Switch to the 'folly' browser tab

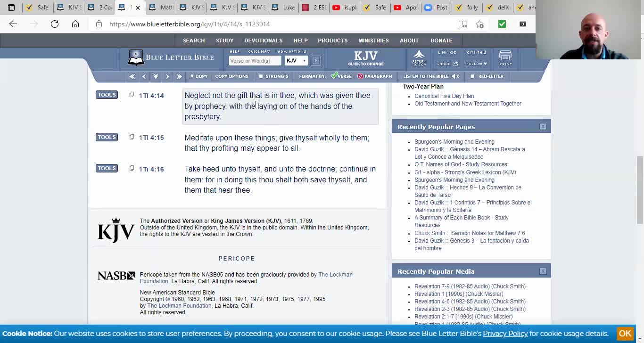coord(468,7)
